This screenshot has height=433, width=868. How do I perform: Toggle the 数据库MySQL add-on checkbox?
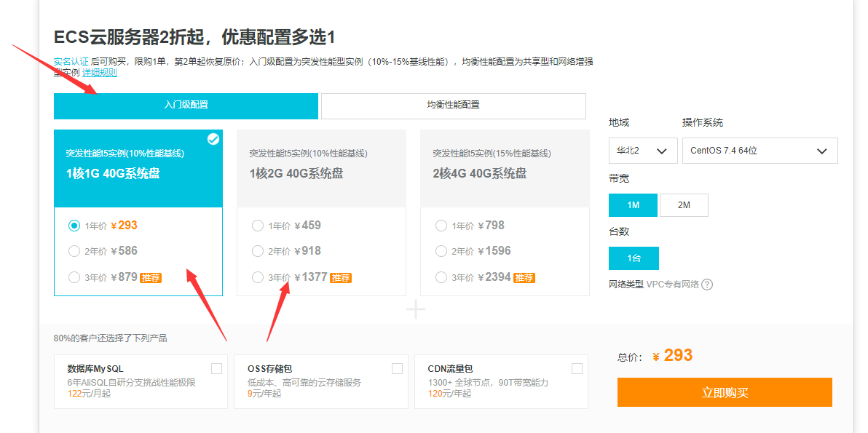[x=216, y=368]
